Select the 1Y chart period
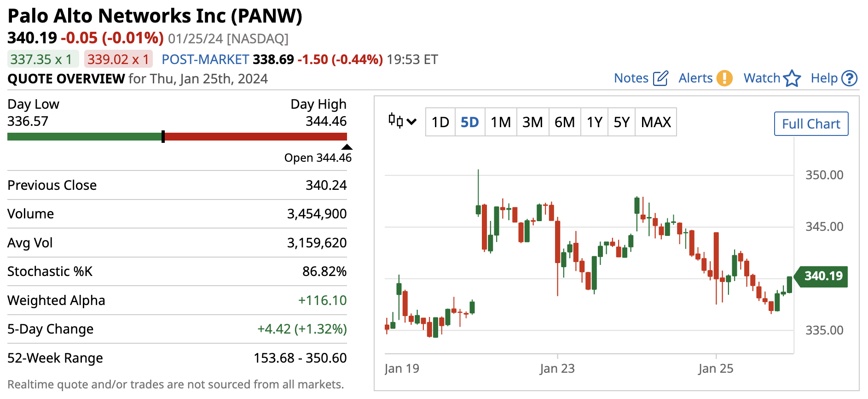The image size is (868, 399). coord(594,122)
